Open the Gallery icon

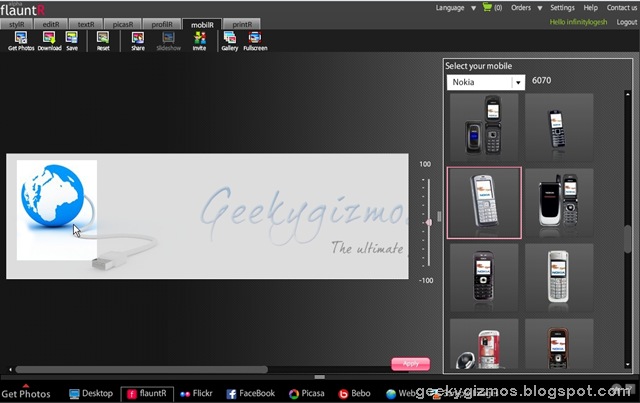click(230, 41)
